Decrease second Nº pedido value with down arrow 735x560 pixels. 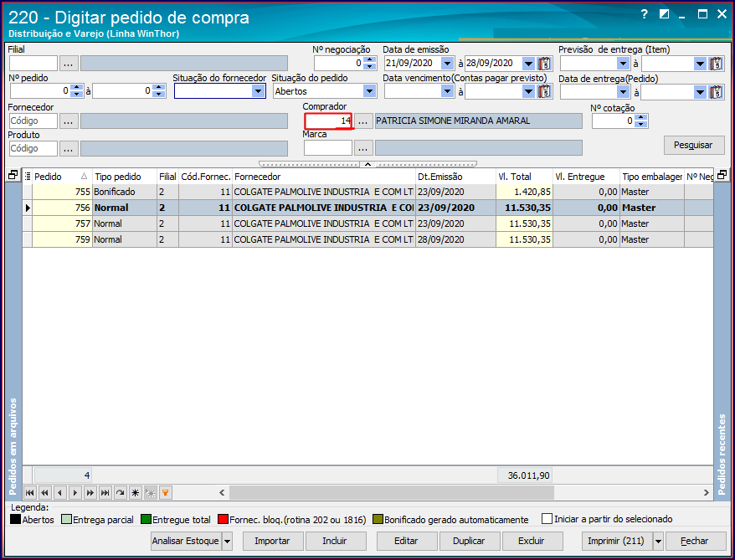(159, 95)
